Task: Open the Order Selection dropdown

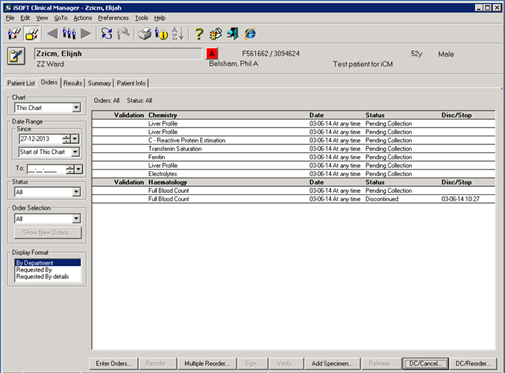Action: [76, 219]
